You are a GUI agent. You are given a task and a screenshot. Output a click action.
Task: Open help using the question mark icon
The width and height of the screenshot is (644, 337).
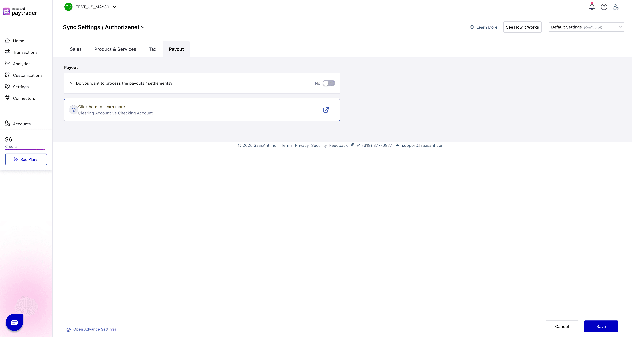pos(604,7)
